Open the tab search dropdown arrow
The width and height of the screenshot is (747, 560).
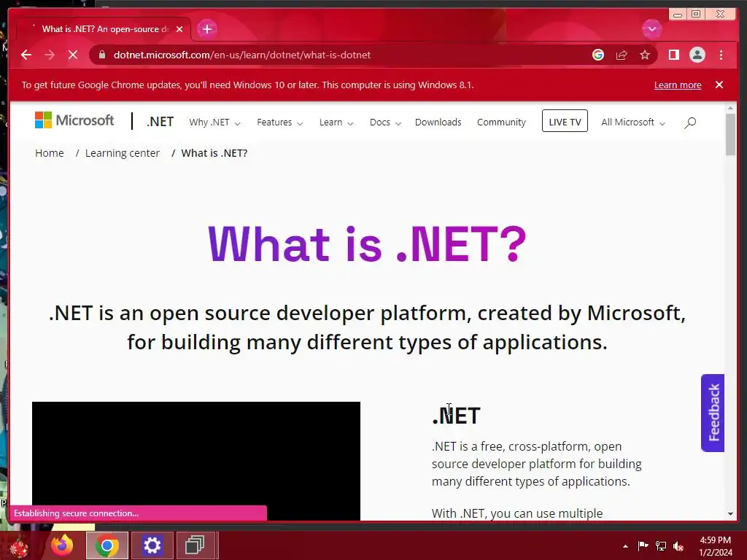coord(651,29)
